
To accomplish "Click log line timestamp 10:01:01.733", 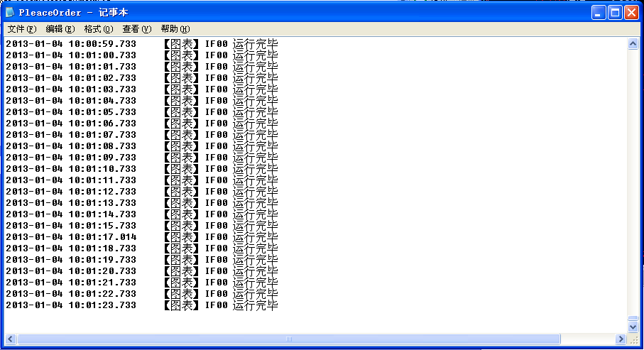I will tap(102, 67).
